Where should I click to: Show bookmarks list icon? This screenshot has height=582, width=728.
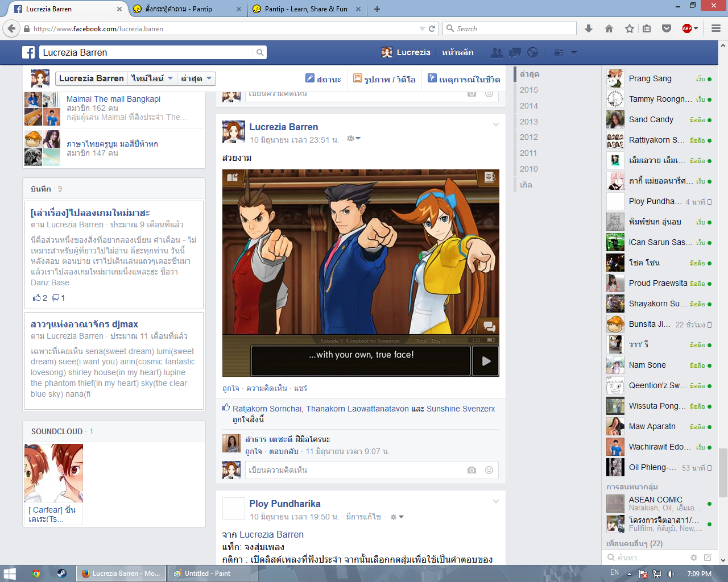(647, 28)
